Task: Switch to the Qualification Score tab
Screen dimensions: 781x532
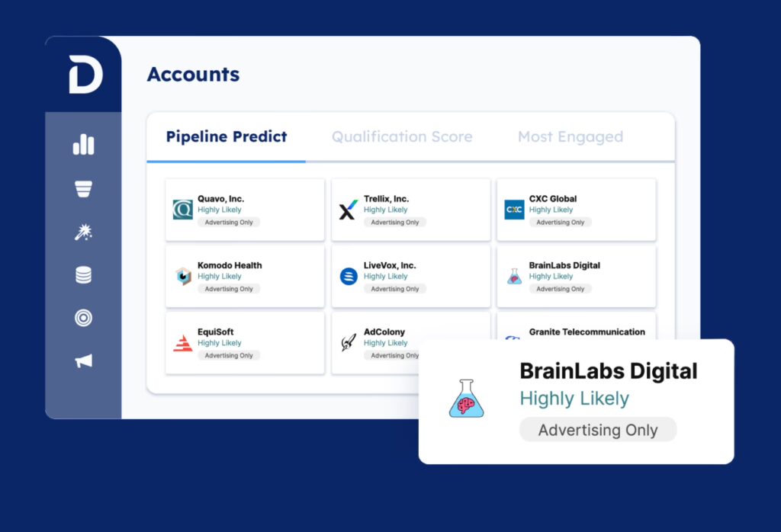Action: click(x=402, y=137)
